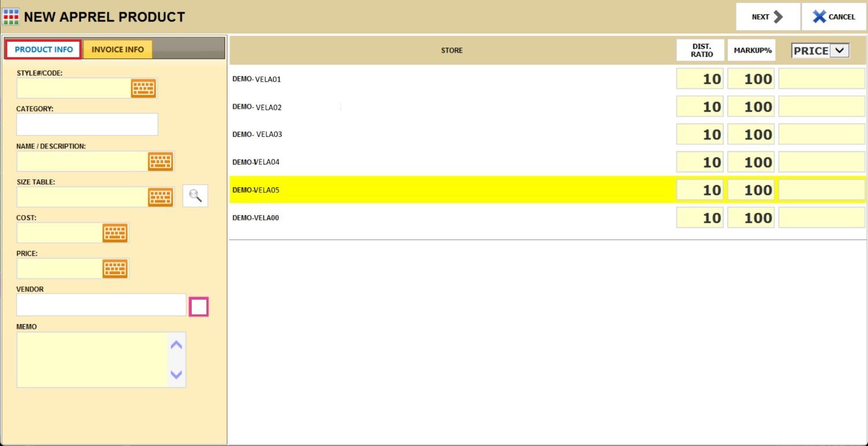Tick the checkbox beside Vendor field
The image size is (868, 446).
tap(198, 307)
